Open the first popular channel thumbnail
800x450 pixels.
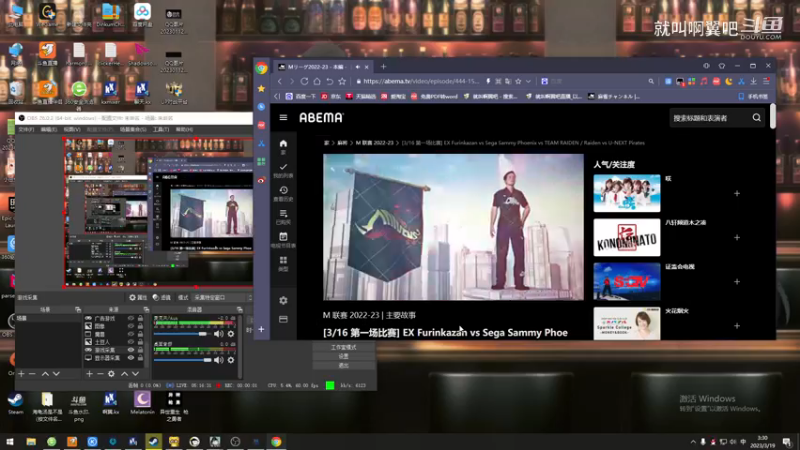[x=627, y=193]
